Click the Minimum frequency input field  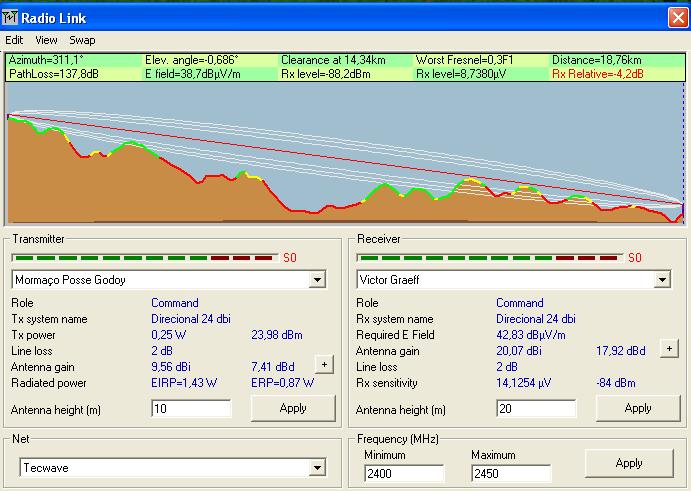tap(403, 473)
